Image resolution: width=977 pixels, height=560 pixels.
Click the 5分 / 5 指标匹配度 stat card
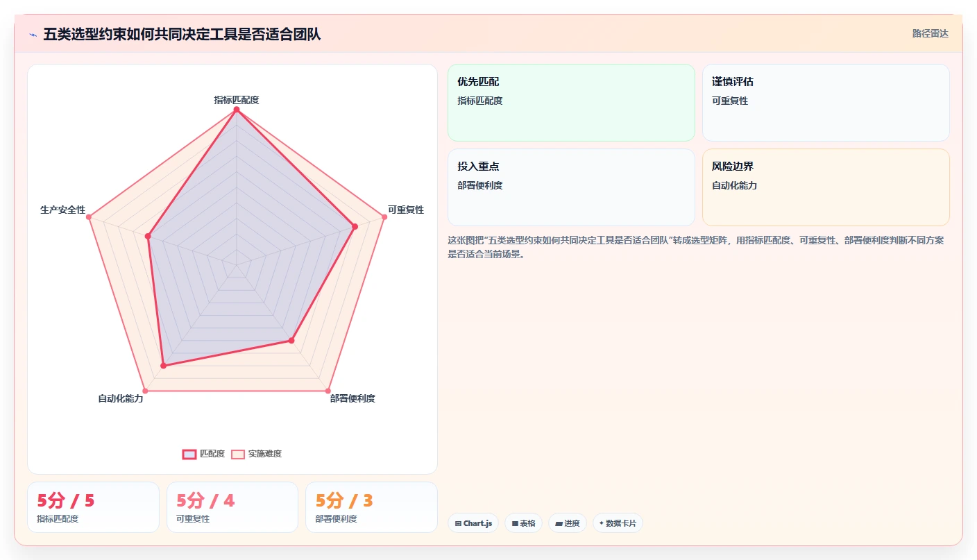(x=93, y=507)
